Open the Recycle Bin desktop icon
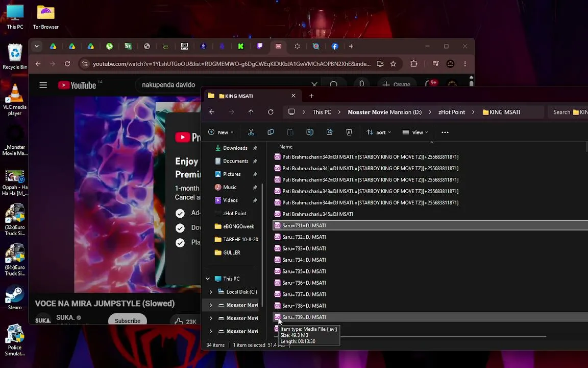 coord(15,56)
